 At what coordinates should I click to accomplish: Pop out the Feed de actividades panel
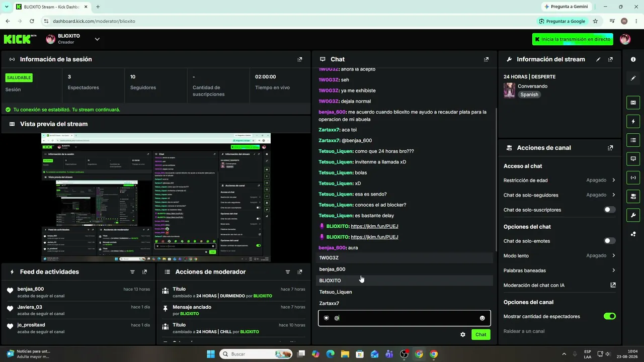click(144, 272)
